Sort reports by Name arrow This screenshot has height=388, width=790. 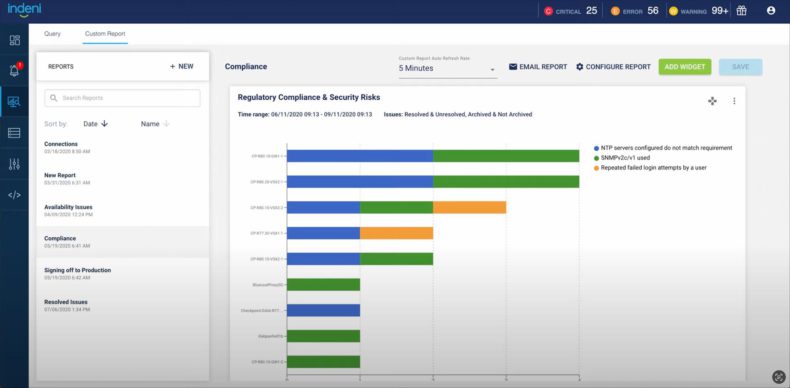[166, 124]
